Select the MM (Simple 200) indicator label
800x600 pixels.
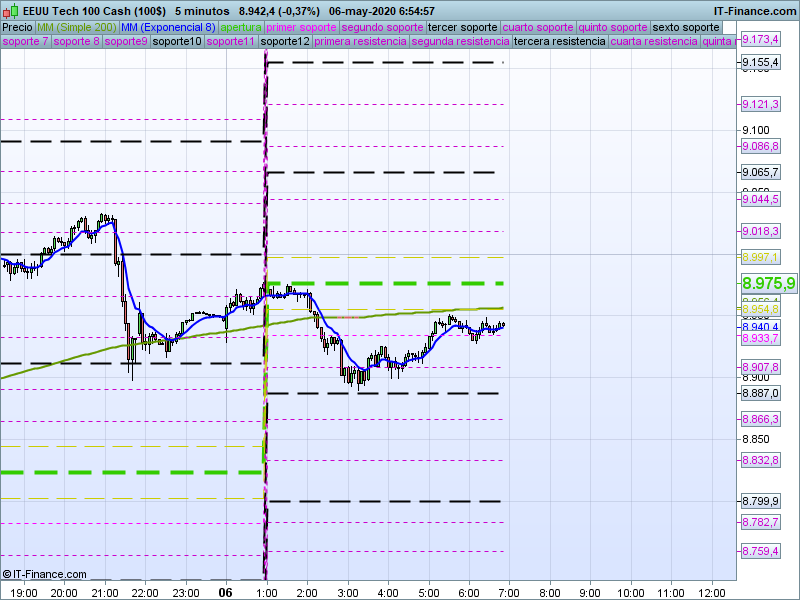75,27
